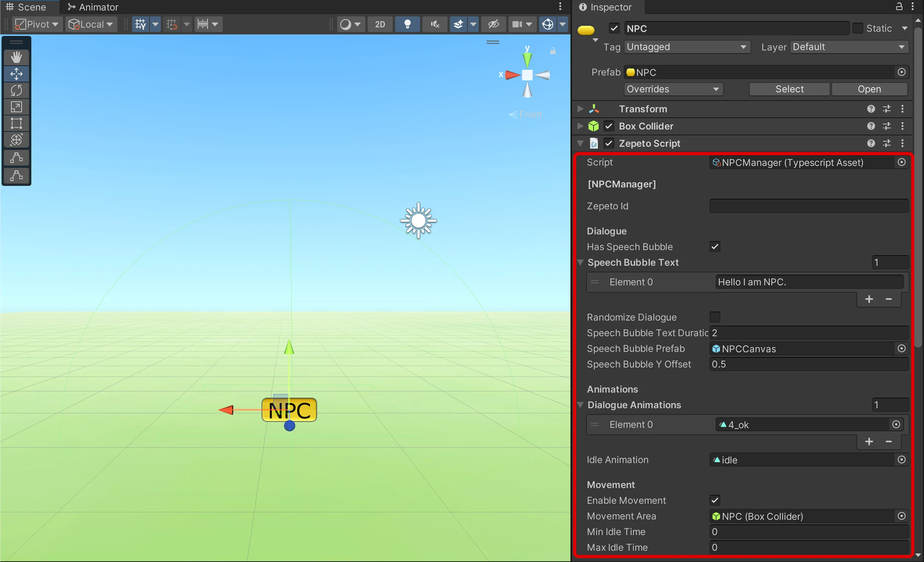This screenshot has width=924, height=562.
Task: Click the Scene camera settings icon
Action: 518,24
